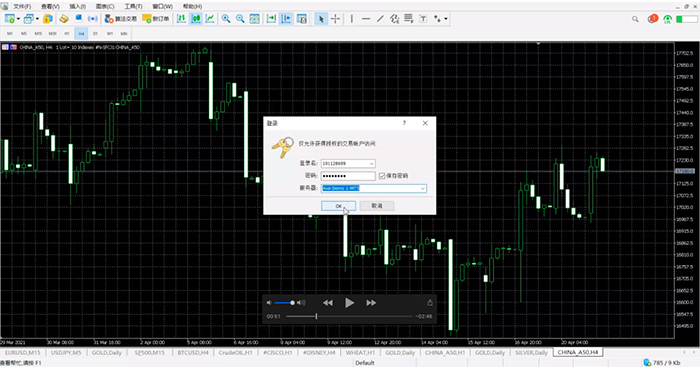Open the Market Watch toolbar icon
The image size is (700, 367).
pyautogui.click(x=48, y=19)
